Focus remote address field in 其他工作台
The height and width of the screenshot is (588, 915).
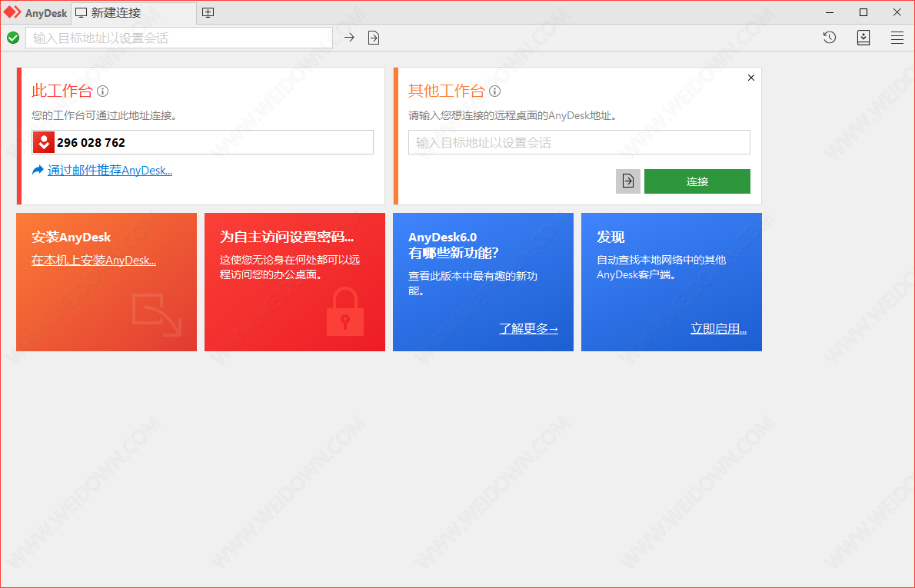click(579, 142)
